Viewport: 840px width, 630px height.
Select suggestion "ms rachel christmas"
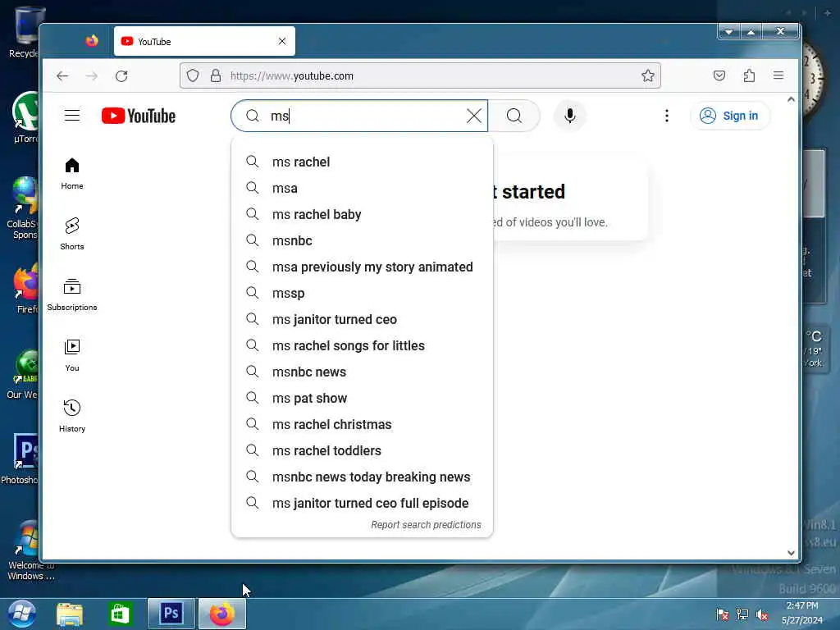coord(362,424)
